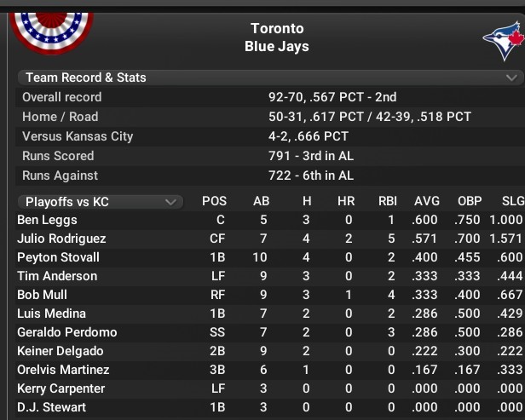525x420 pixels.
Task: Sort by POS column header
Action: click(215, 202)
